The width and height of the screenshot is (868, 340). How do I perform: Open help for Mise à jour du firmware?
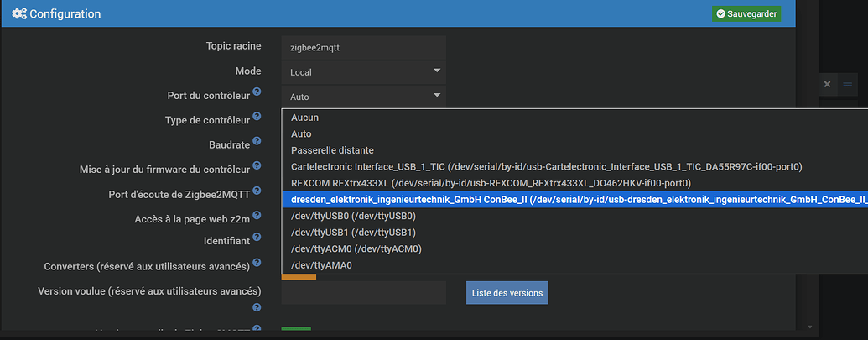pos(257,166)
